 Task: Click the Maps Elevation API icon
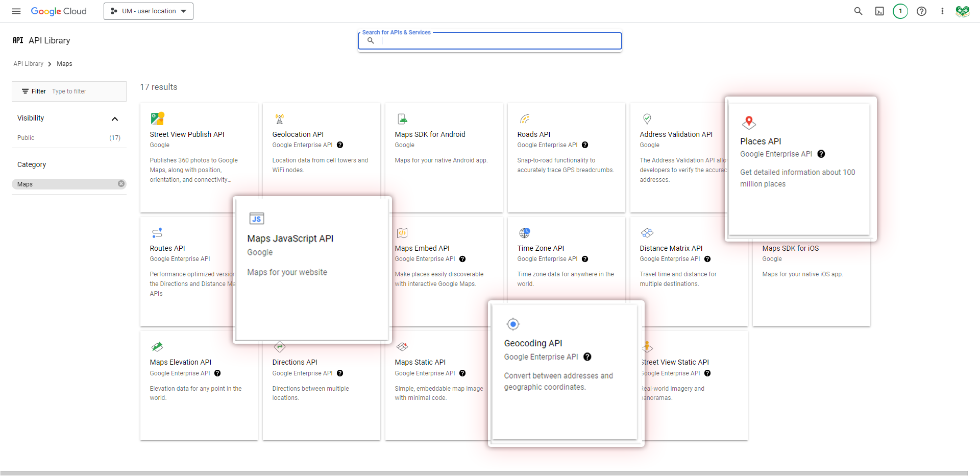coord(157,347)
